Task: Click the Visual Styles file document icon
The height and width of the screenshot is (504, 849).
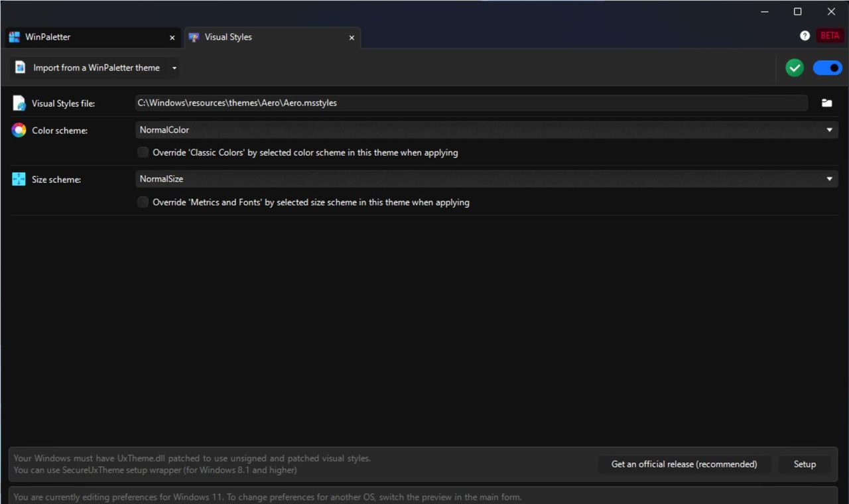Action: [x=18, y=103]
